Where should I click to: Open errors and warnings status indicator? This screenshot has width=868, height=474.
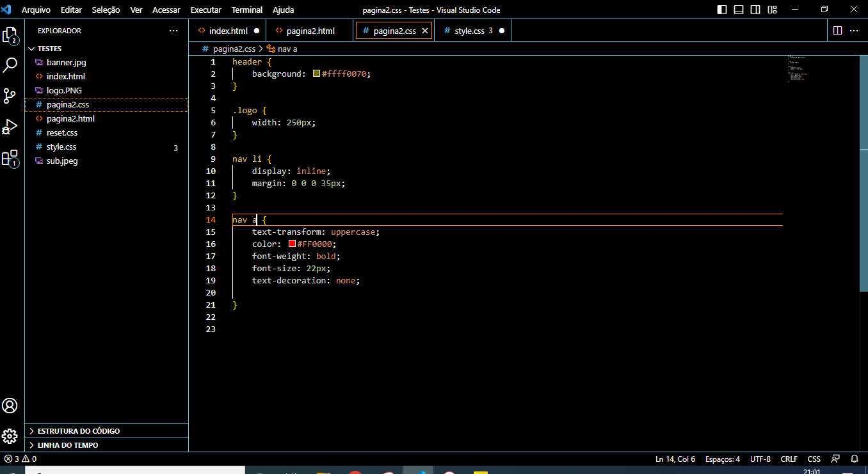pyautogui.click(x=20, y=459)
